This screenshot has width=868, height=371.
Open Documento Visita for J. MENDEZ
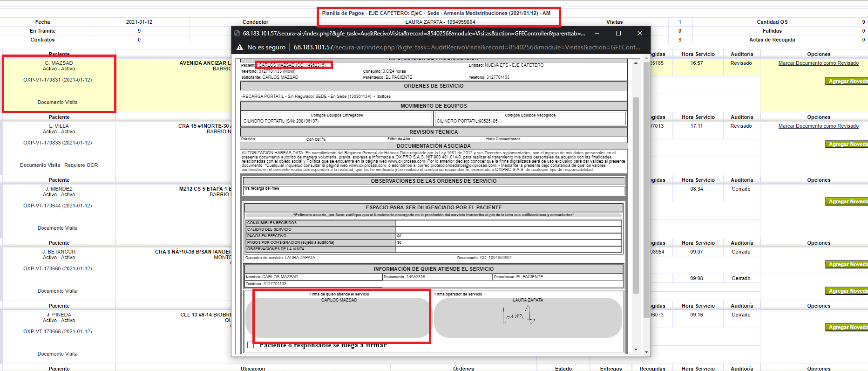click(x=58, y=228)
